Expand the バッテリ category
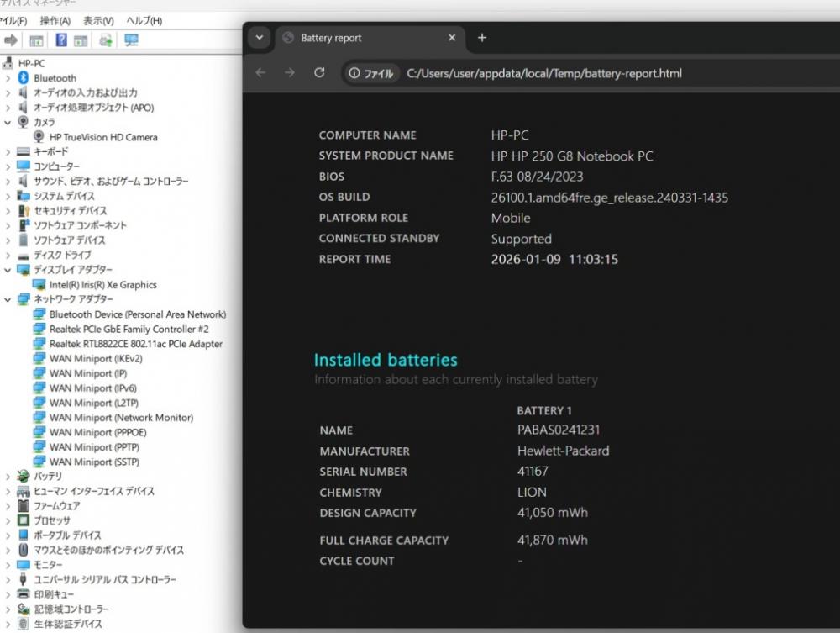Viewport: 840px width, 633px height. (8, 476)
